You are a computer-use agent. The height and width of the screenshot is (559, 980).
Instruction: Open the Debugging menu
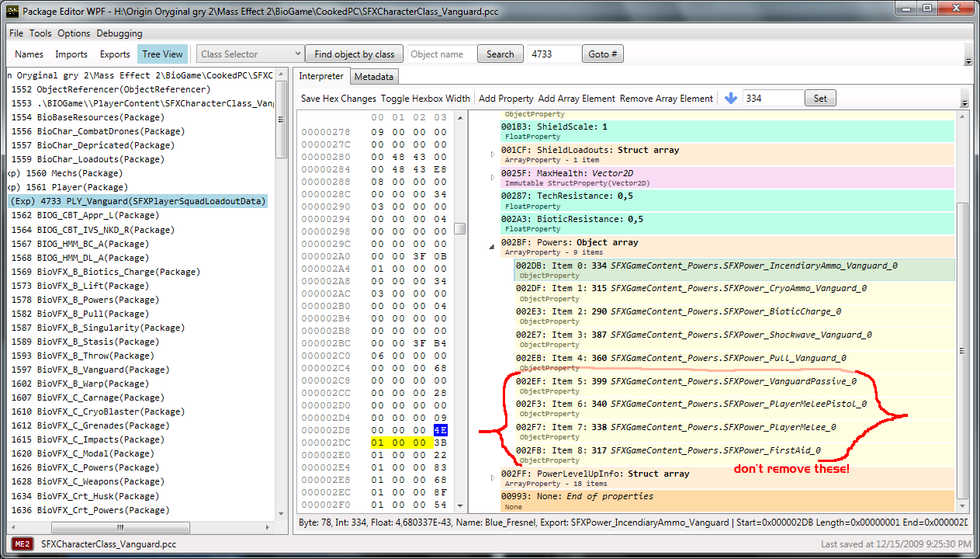coord(119,33)
